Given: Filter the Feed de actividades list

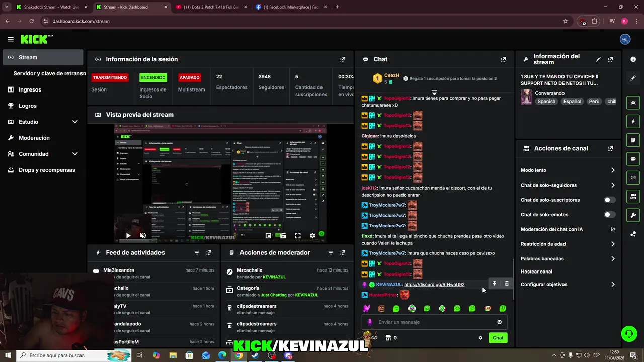Looking at the screenshot, I should [197, 253].
